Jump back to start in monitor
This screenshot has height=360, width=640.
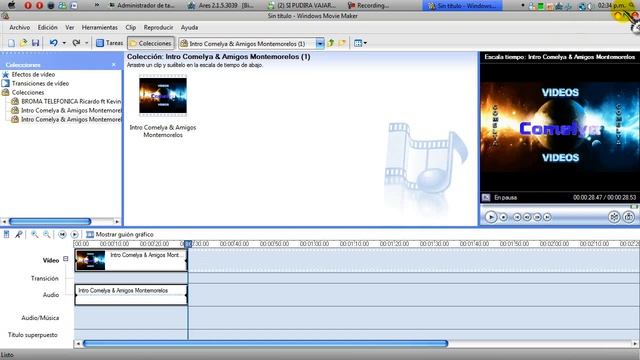517,217
